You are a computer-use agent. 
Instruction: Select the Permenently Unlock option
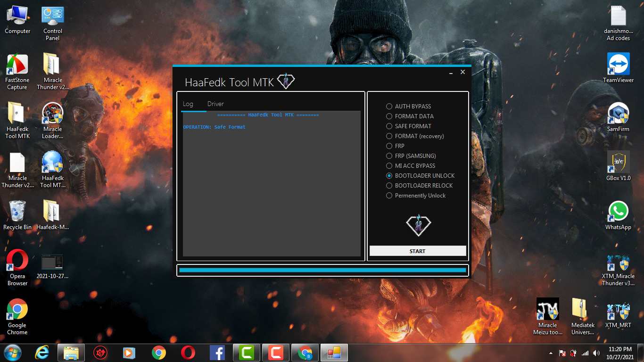[416, 196]
